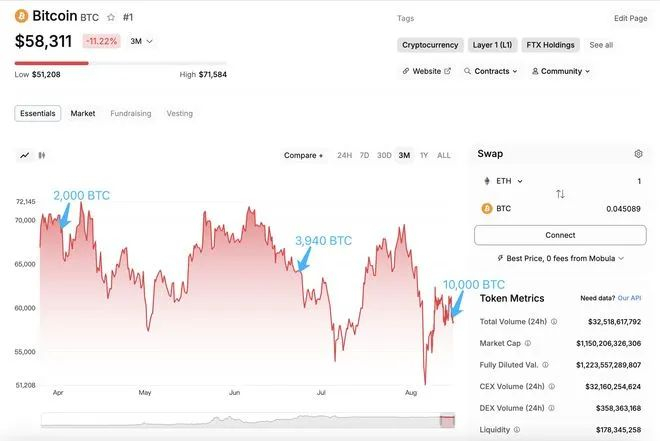Select the ALL chart timeframe
Viewport: 660px width, 441px height.
click(444, 156)
